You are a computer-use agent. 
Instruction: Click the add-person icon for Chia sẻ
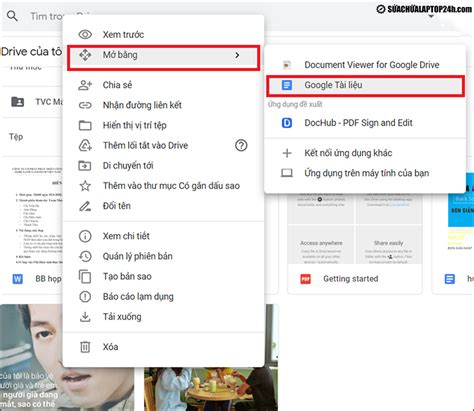coord(85,85)
